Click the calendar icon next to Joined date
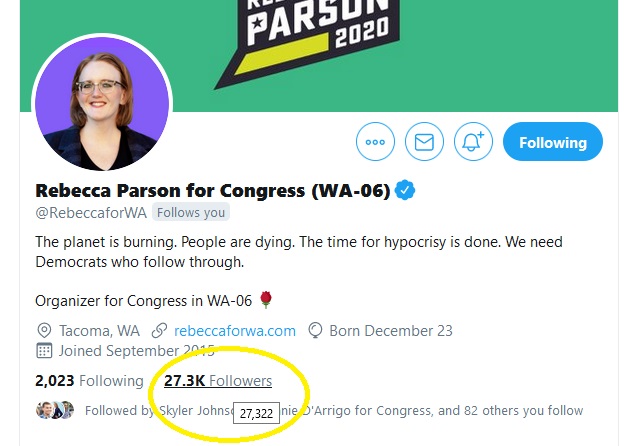 tap(44, 351)
